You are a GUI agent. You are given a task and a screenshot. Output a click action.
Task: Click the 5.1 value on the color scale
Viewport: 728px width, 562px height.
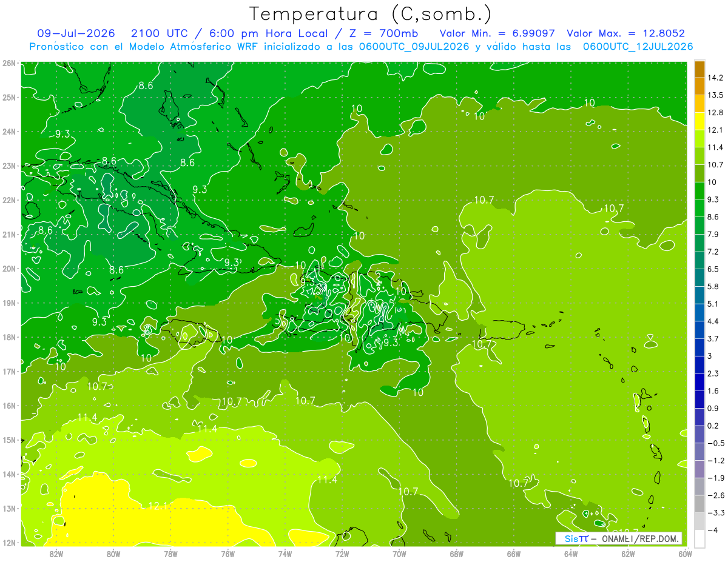713,304
